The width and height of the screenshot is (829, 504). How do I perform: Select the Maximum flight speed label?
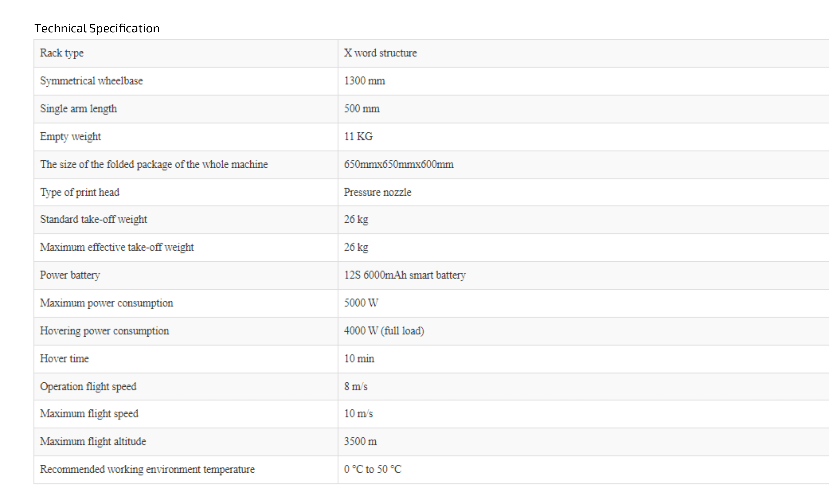tap(89, 414)
